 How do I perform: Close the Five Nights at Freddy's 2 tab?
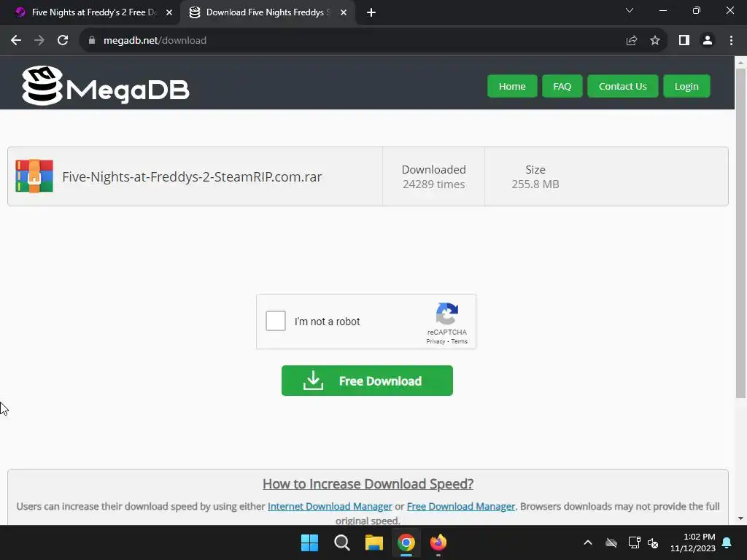pos(169,12)
